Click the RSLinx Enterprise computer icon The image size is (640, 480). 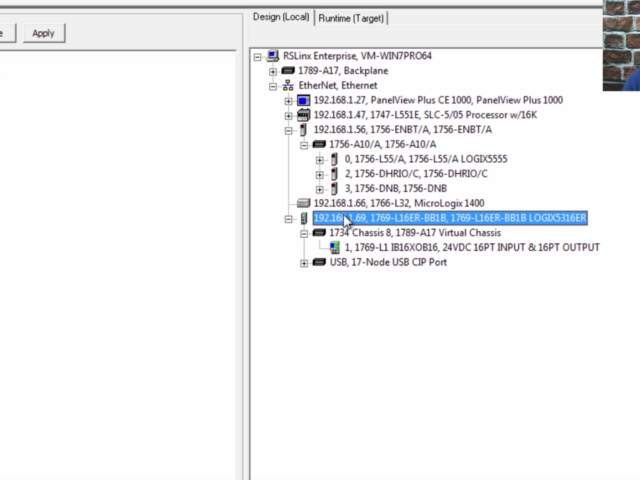point(273,56)
